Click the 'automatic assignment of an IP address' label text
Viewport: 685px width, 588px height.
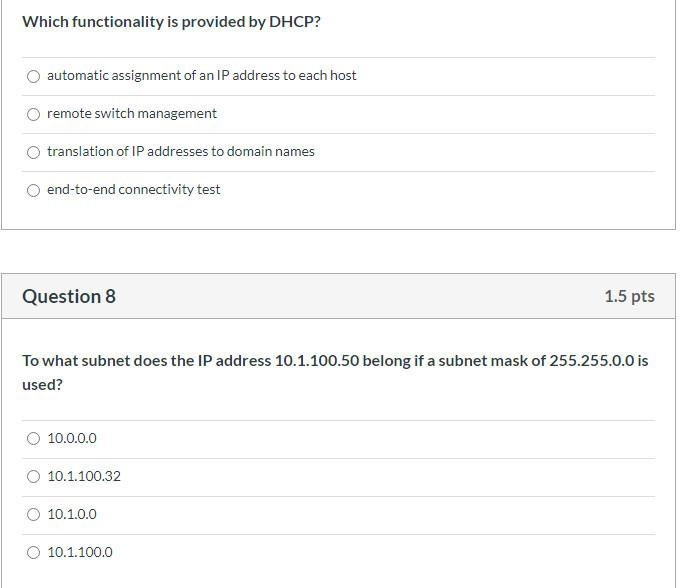tap(202, 76)
